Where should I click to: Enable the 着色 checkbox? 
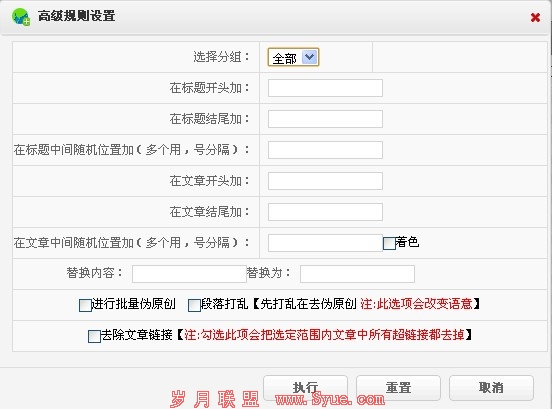point(389,243)
